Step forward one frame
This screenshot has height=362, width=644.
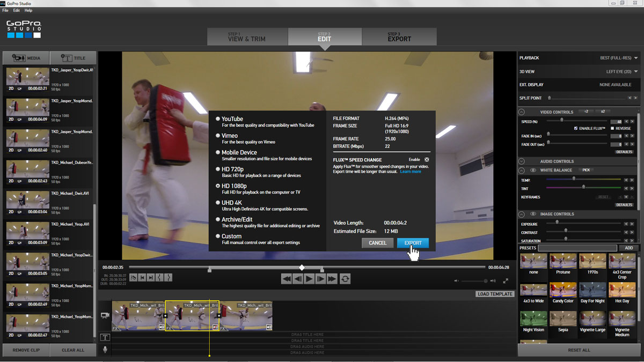[320, 278]
